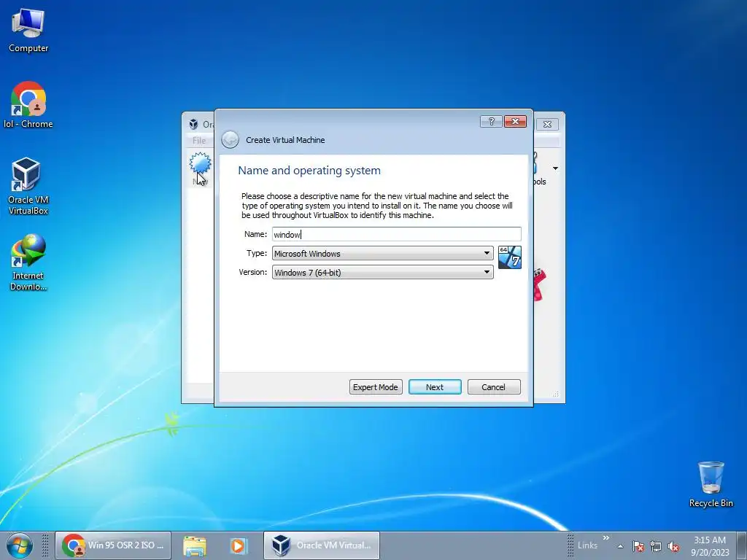Close the VirtualBox Manager window behind the dialog
The width and height of the screenshot is (747, 560).
[x=547, y=124]
